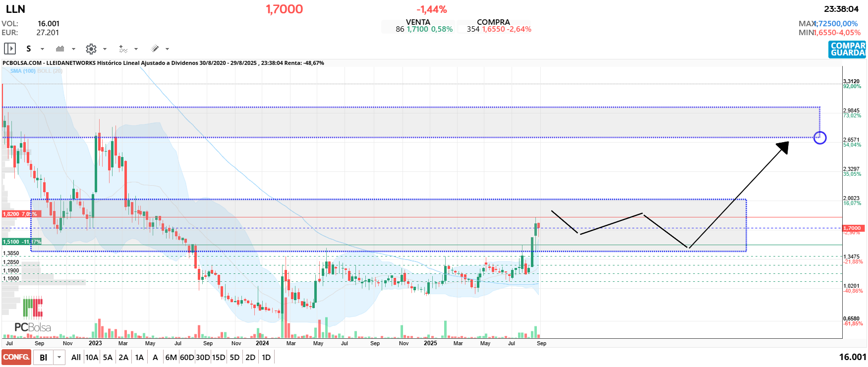Select the All time range tab

point(76,357)
